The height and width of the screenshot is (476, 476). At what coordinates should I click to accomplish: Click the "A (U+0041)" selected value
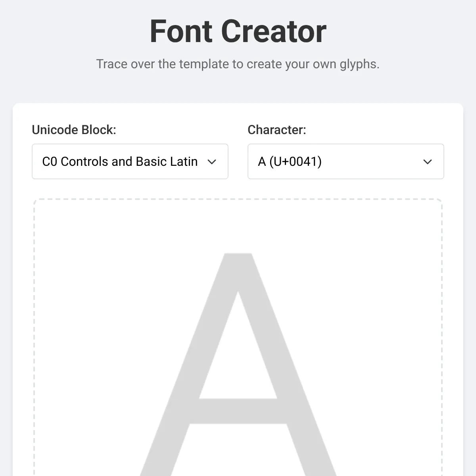(x=290, y=161)
